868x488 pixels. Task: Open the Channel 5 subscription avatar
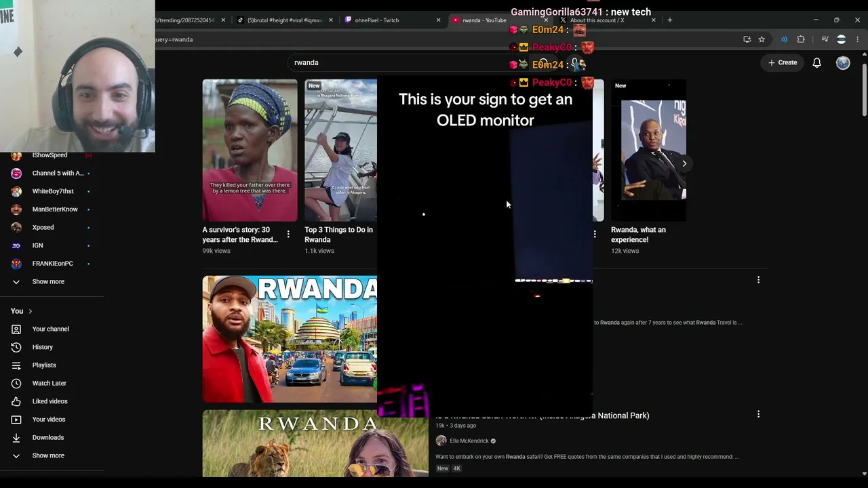point(16,174)
